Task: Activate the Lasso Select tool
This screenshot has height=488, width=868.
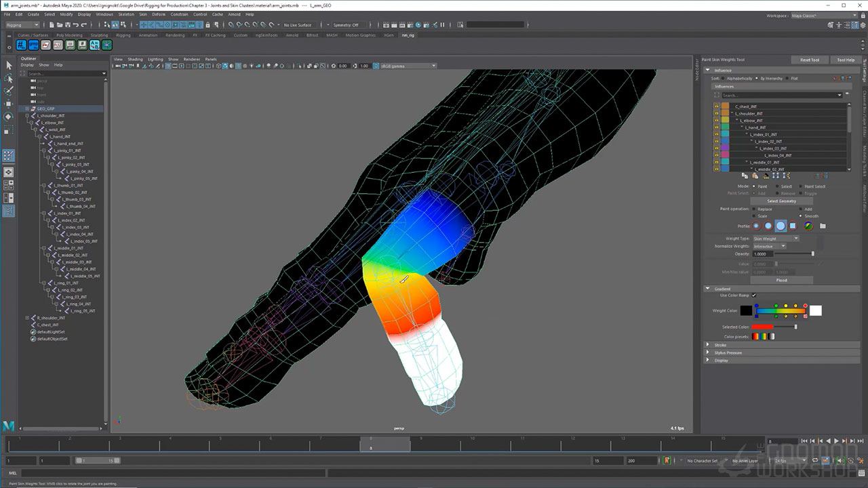Action: click(x=9, y=78)
